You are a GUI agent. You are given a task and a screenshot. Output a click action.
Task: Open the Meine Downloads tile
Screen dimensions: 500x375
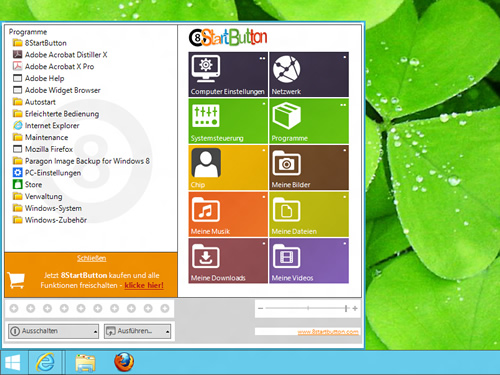pos(228,261)
